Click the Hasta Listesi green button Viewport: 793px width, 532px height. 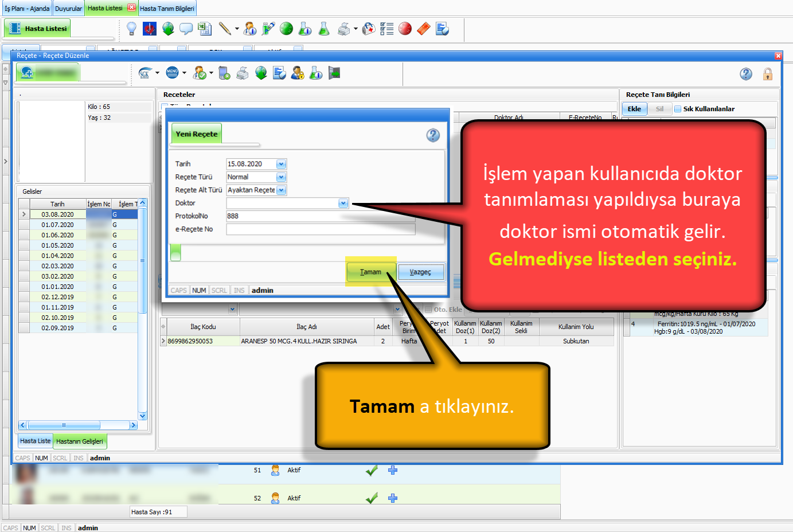click(37, 29)
